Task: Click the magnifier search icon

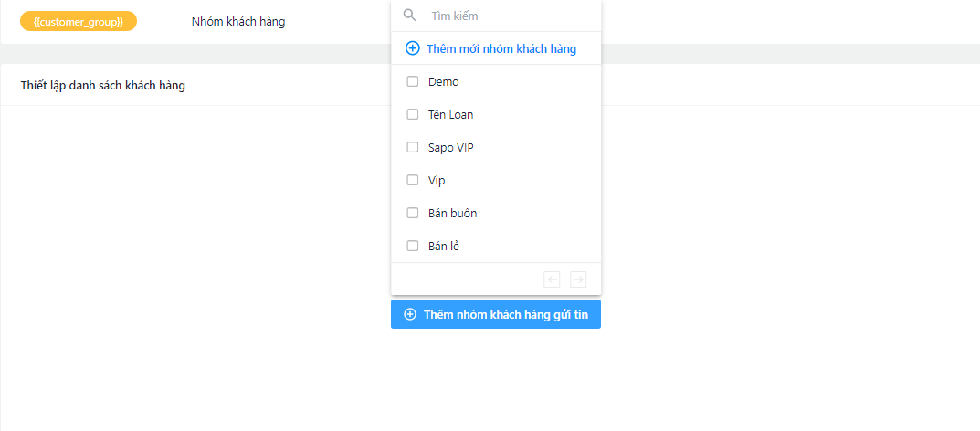Action: pos(410,16)
